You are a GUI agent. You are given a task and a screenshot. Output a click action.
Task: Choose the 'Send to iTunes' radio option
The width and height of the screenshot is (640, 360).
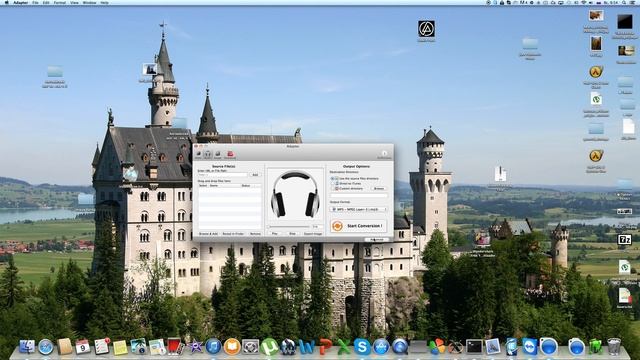point(346,184)
